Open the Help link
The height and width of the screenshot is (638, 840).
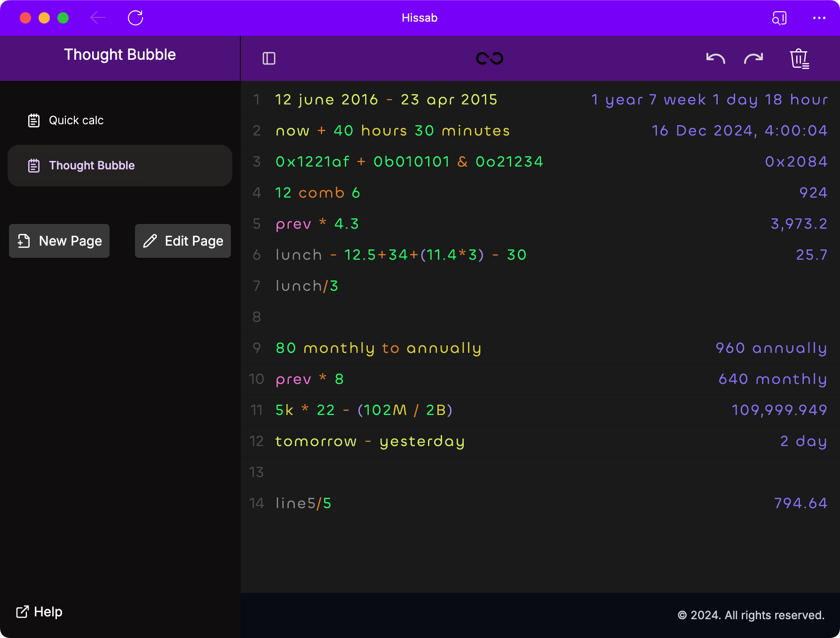tap(40, 612)
